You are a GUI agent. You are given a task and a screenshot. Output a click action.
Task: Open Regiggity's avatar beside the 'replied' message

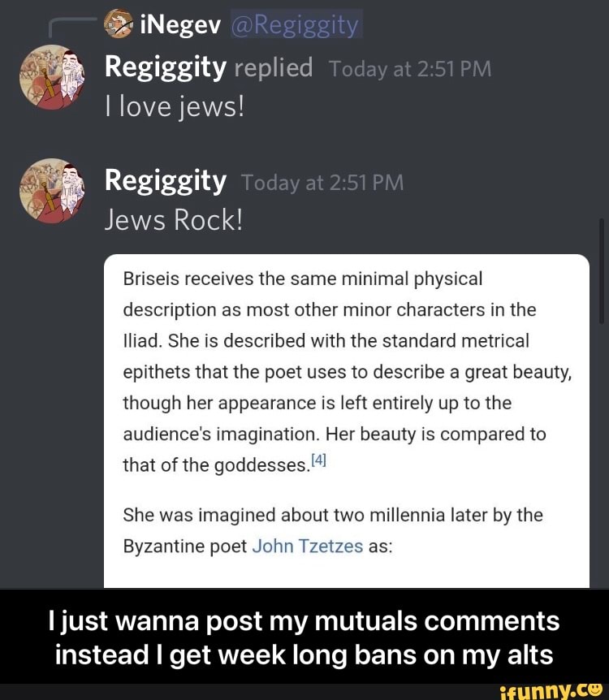coord(50,79)
